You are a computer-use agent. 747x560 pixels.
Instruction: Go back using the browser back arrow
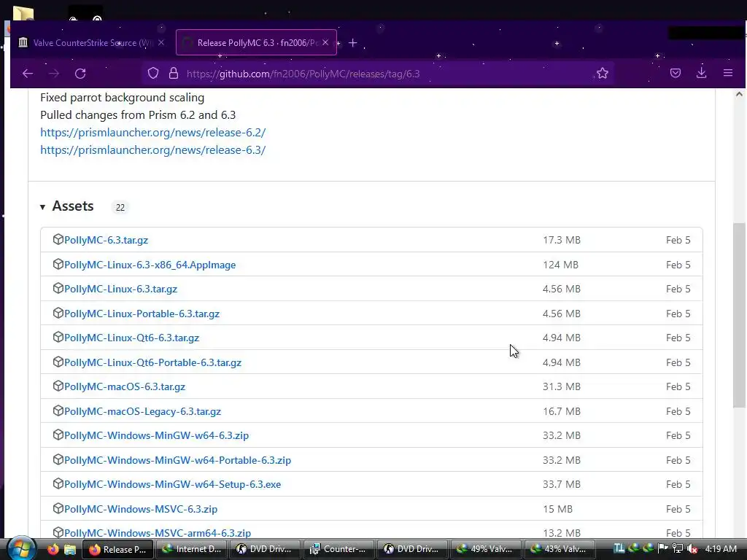click(x=28, y=74)
